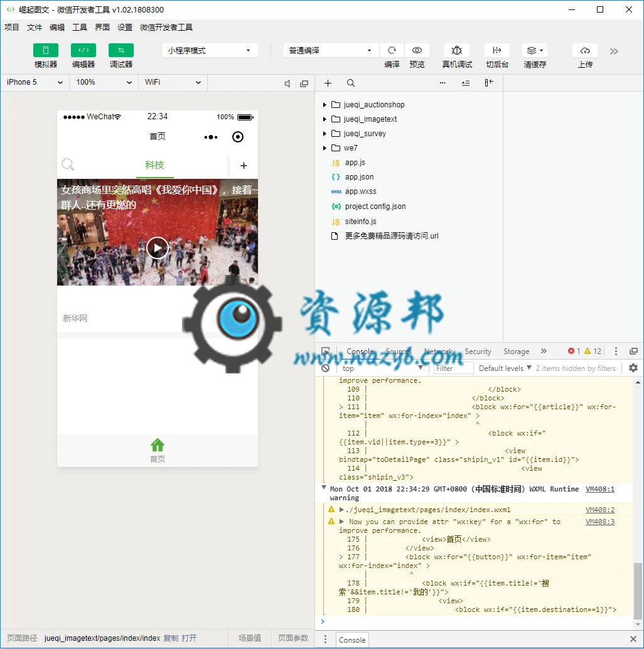Click the file tree search magnifier icon
This screenshot has width=644, height=649.
pos(350,83)
